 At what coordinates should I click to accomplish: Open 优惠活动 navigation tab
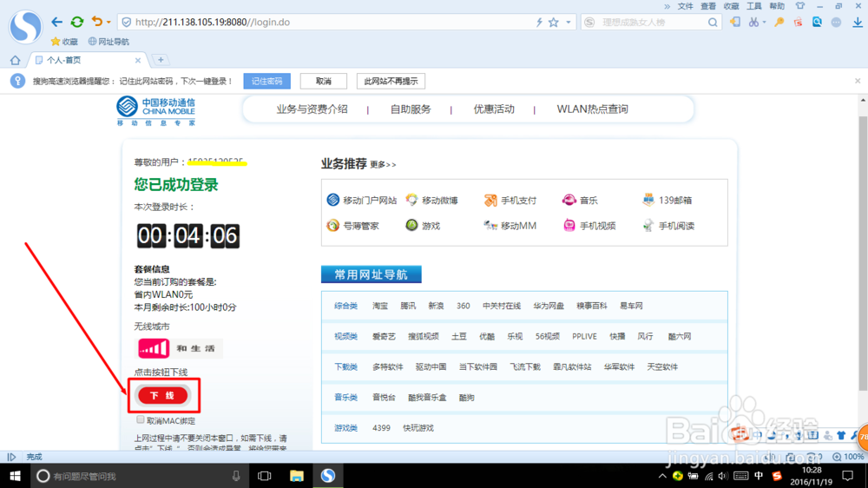(x=494, y=109)
